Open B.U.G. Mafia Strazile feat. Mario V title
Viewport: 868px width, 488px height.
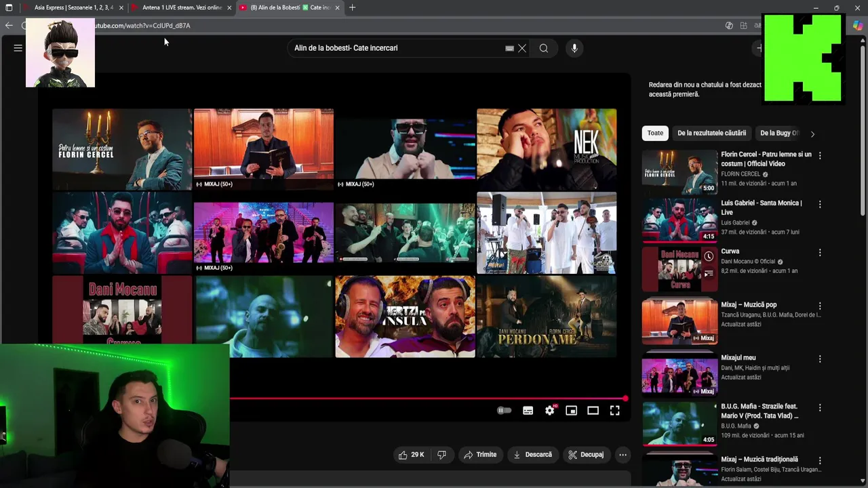coord(759,411)
